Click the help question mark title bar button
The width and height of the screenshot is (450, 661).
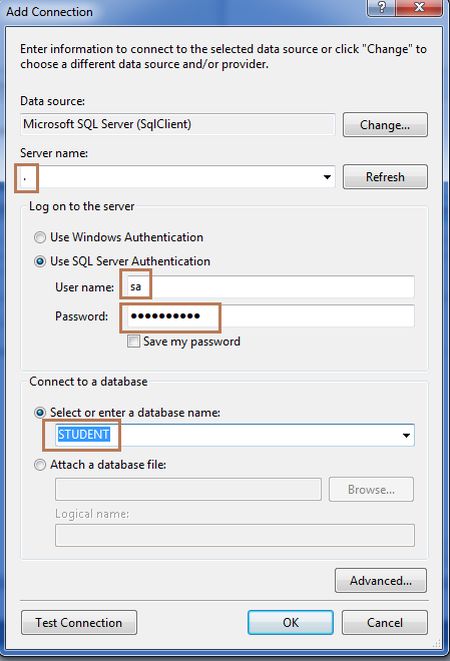tap(382, 8)
